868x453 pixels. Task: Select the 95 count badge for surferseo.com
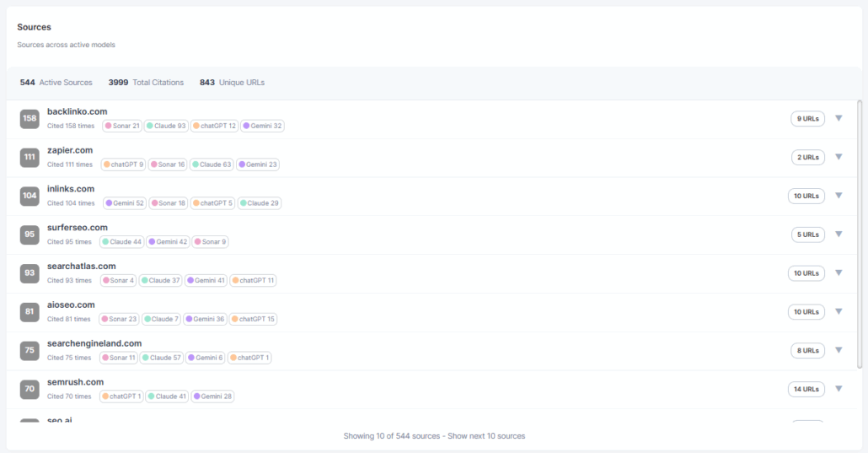click(29, 235)
